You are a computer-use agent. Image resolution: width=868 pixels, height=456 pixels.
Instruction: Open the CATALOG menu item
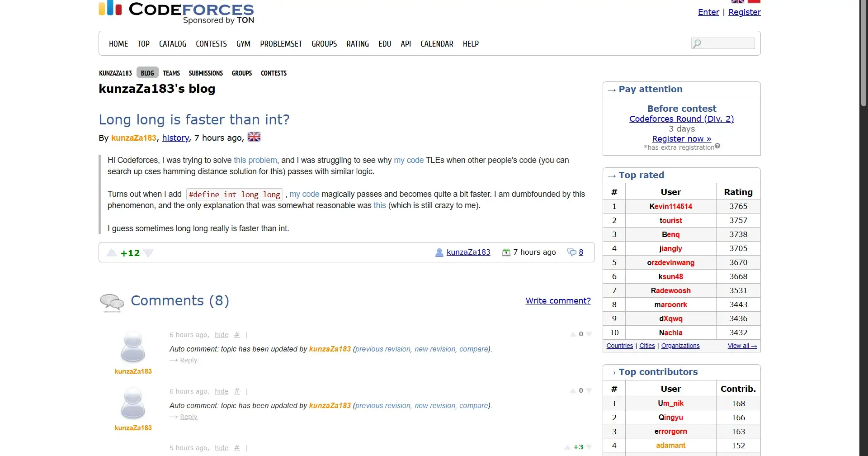[x=173, y=44]
